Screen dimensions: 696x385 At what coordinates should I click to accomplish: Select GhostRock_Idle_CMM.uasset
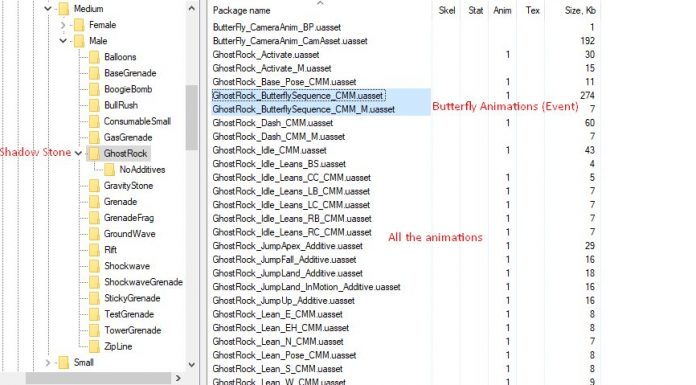coord(269,151)
